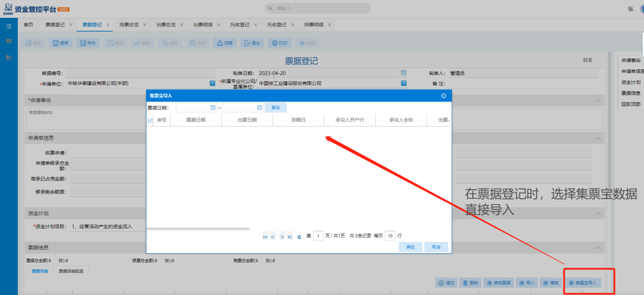Go to the last page in pagination
The image size is (644, 295).
pyautogui.click(x=290, y=236)
